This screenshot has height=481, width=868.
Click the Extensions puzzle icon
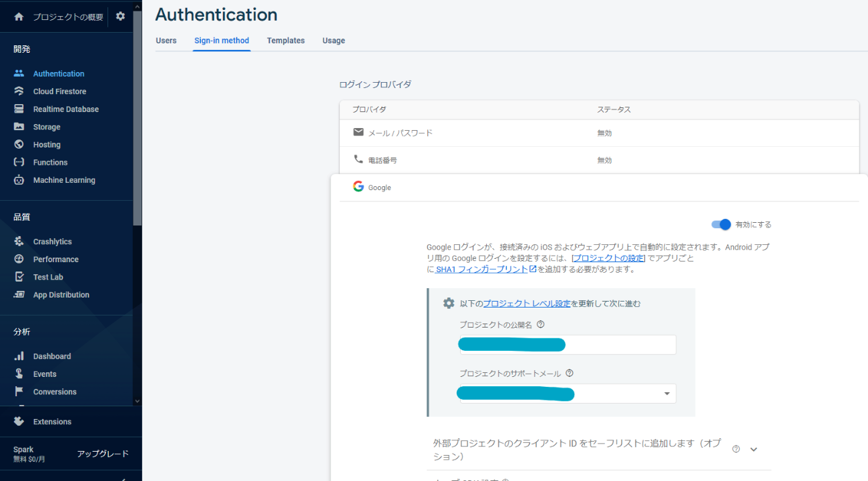point(19,421)
